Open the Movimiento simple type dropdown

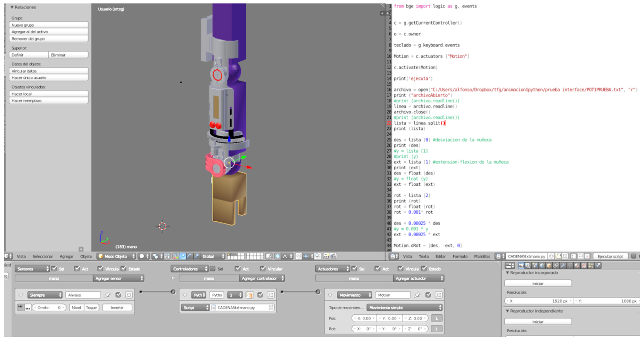click(x=404, y=307)
